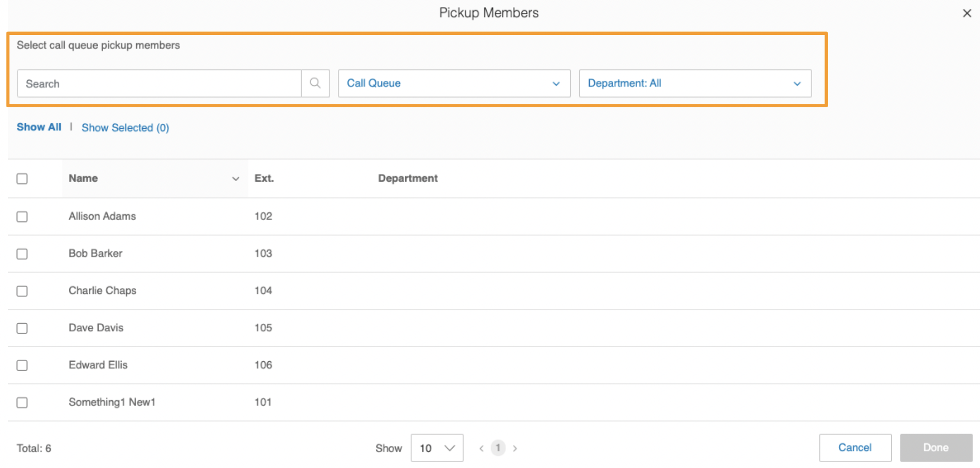Screen dimensions: 980x468
Task: Enable the Edward Ellis checkbox
Action: 22,365
